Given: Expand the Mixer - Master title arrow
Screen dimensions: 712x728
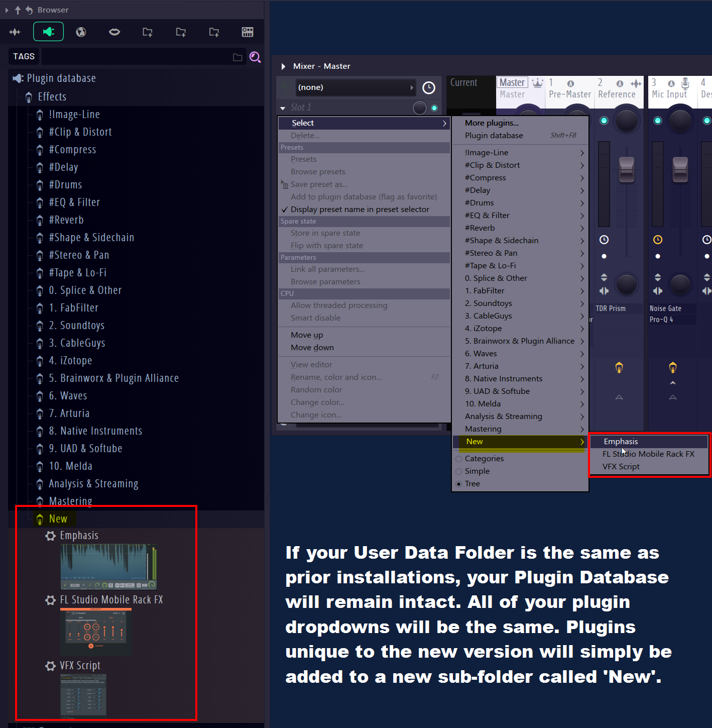Looking at the screenshot, I should tap(283, 66).
